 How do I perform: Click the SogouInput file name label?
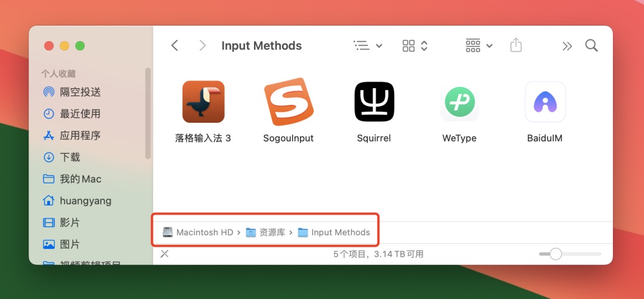(x=289, y=138)
